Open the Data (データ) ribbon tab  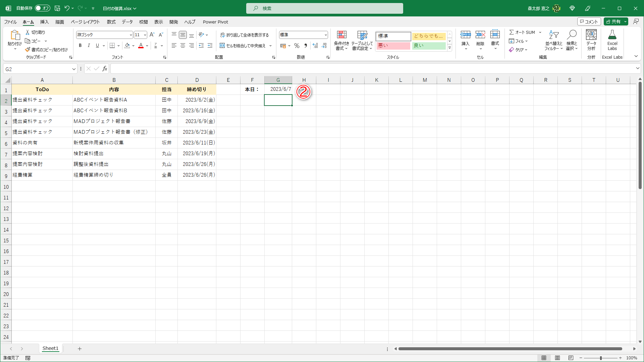pos(127,22)
